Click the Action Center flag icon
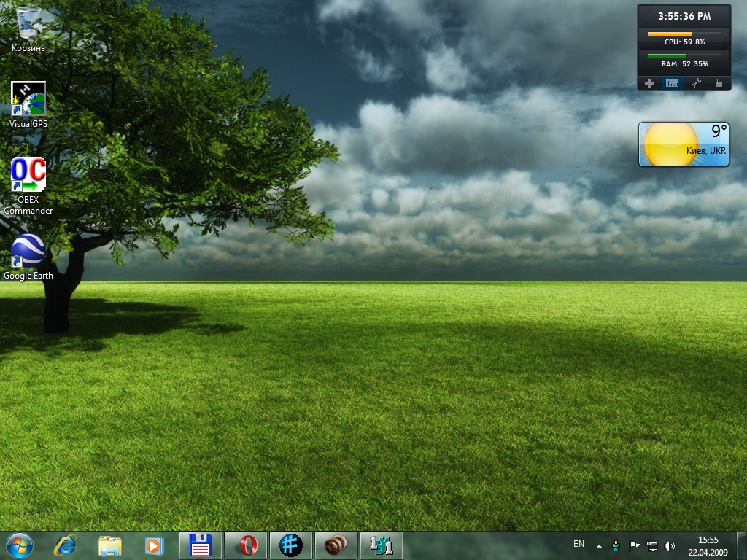This screenshot has width=747, height=560. 634,545
